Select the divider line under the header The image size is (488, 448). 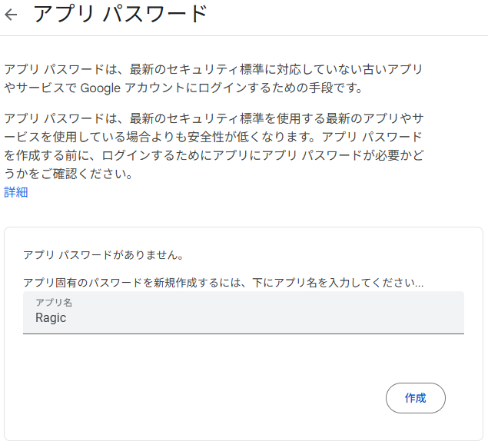(x=244, y=36)
